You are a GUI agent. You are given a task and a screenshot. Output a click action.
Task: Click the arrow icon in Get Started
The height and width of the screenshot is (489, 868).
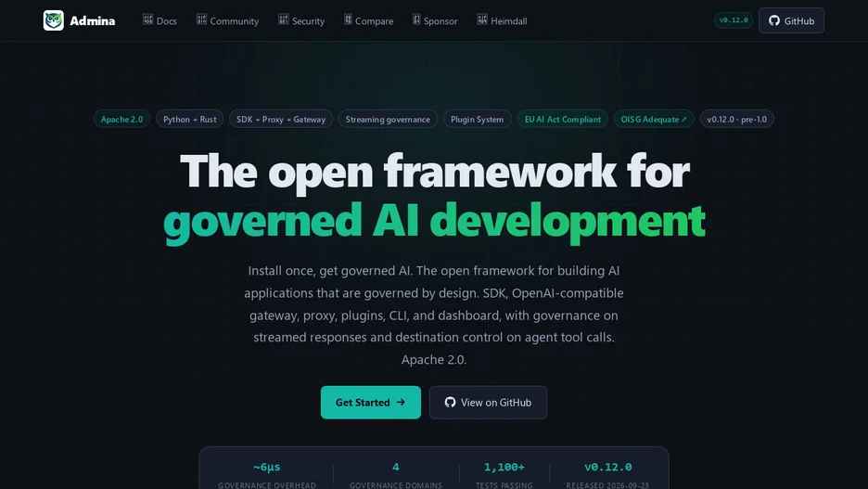click(x=401, y=403)
